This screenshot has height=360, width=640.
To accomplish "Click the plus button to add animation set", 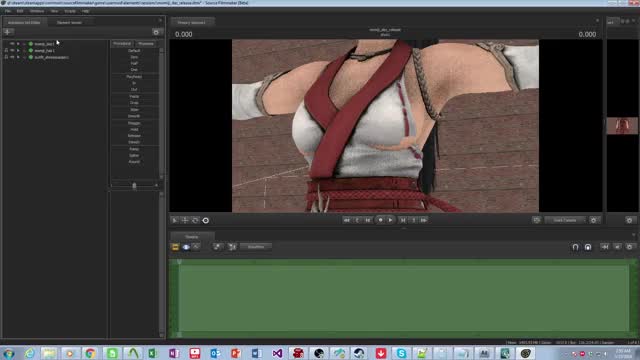I will point(8,32).
